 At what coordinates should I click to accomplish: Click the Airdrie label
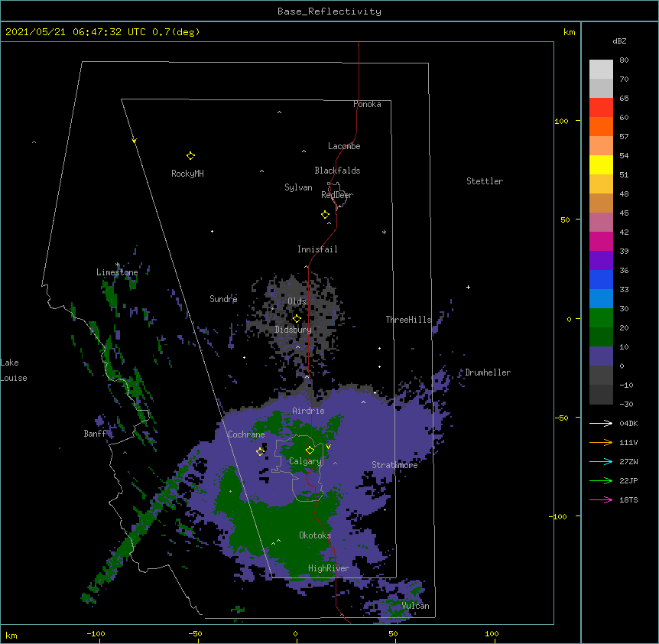click(308, 411)
